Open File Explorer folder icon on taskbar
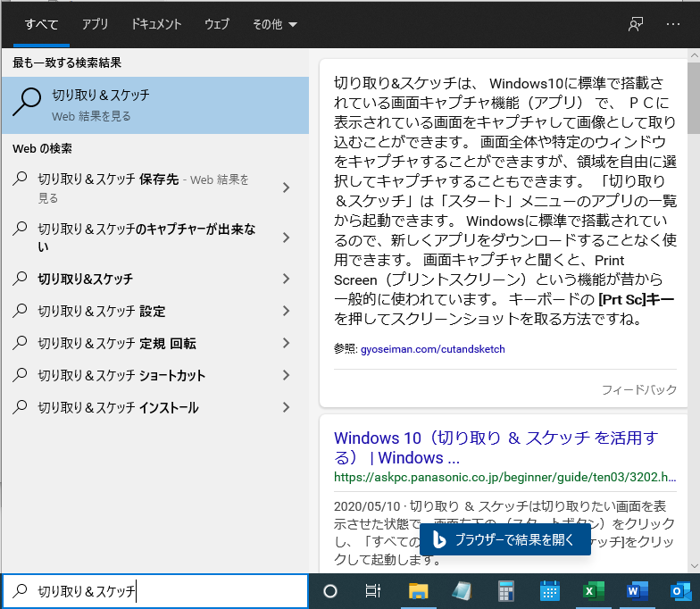The height and width of the screenshot is (609, 700). click(x=418, y=591)
